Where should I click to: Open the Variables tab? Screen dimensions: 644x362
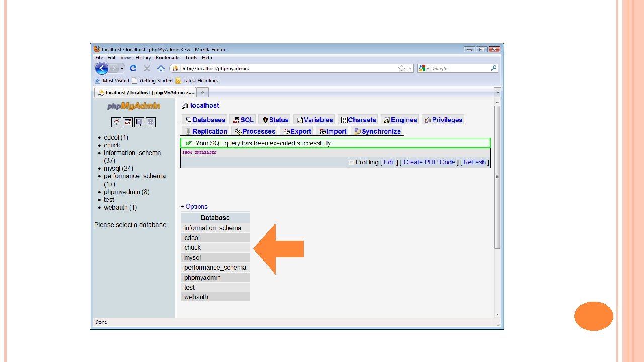click(314, 120)
